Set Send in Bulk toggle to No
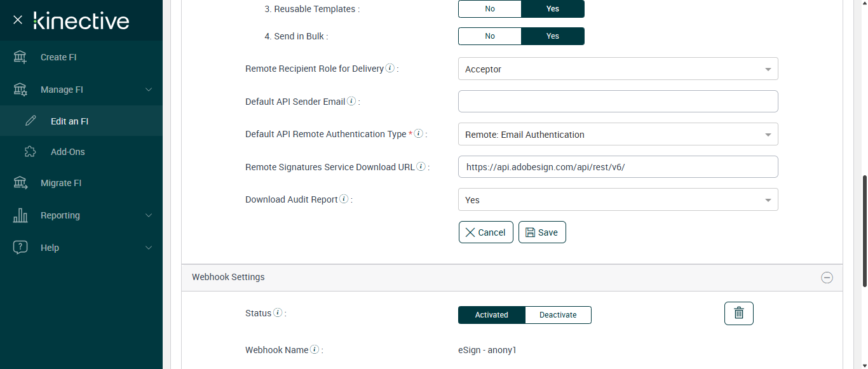 tap(490, 36)
